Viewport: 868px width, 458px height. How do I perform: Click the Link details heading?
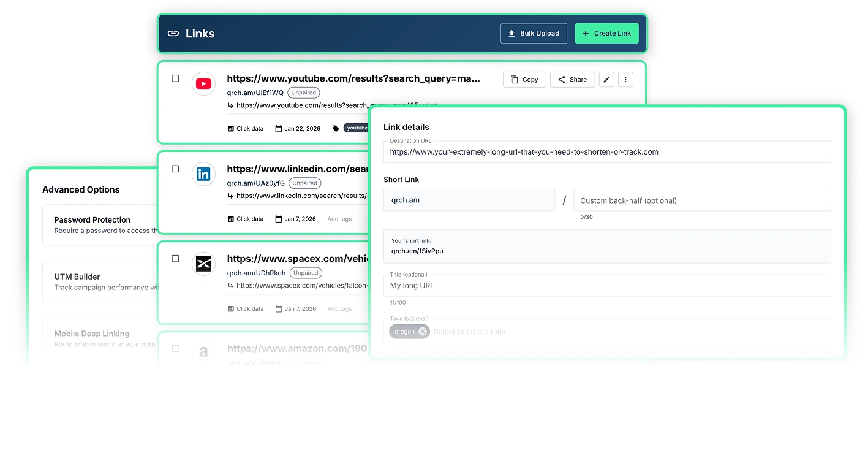pos(406,127)
